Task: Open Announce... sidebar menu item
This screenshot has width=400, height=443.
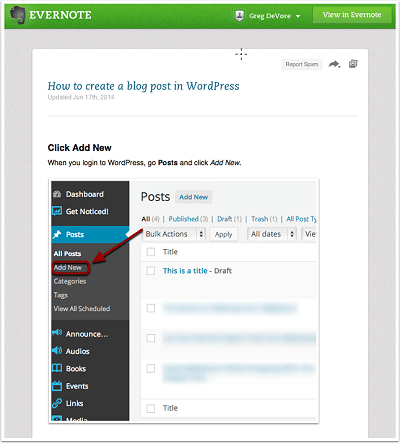Action: tap(87, 334)
